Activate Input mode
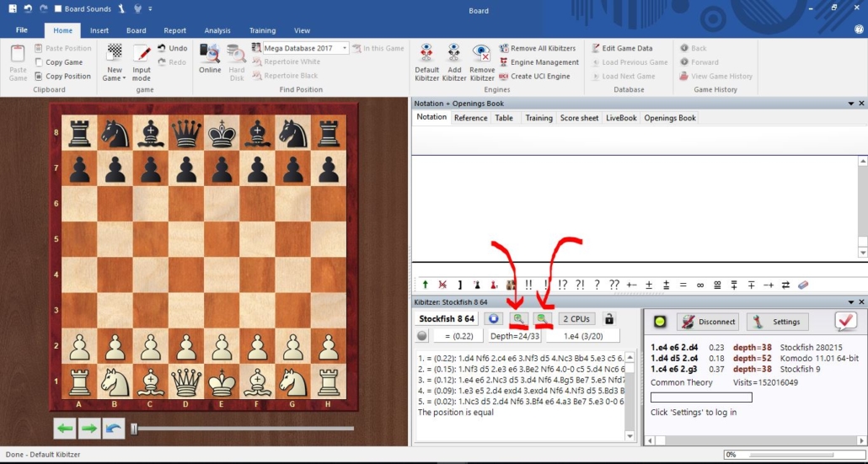The height and width of the screenshot is (464, 868). tap(142, 62)
